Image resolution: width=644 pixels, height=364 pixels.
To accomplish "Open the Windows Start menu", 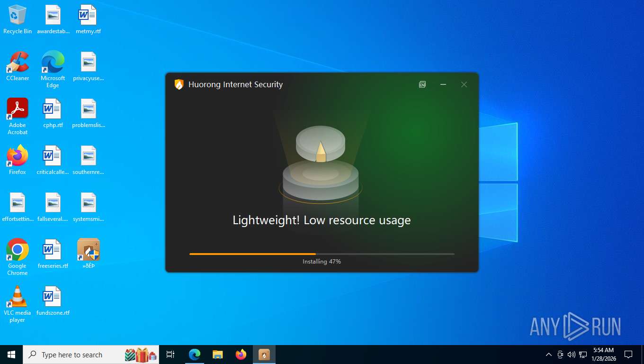I will [11, 355].
